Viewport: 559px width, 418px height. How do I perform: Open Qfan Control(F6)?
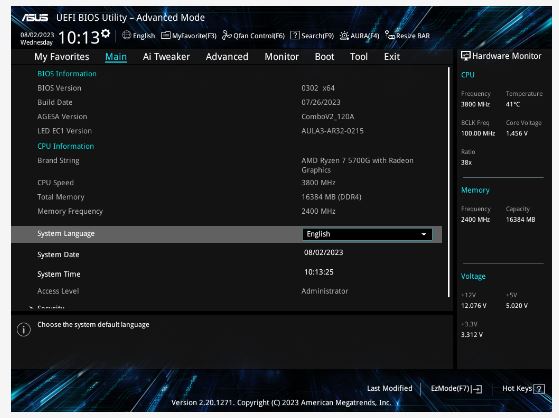click(253, 36)
